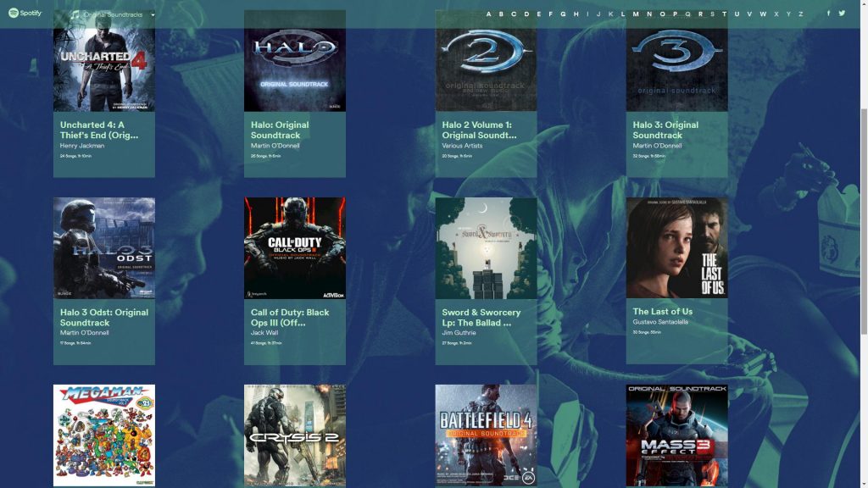The width and height of the screenshot is (868, 488).
Task: Jump to soundtracks starting with M
Action: click(635, 14)
